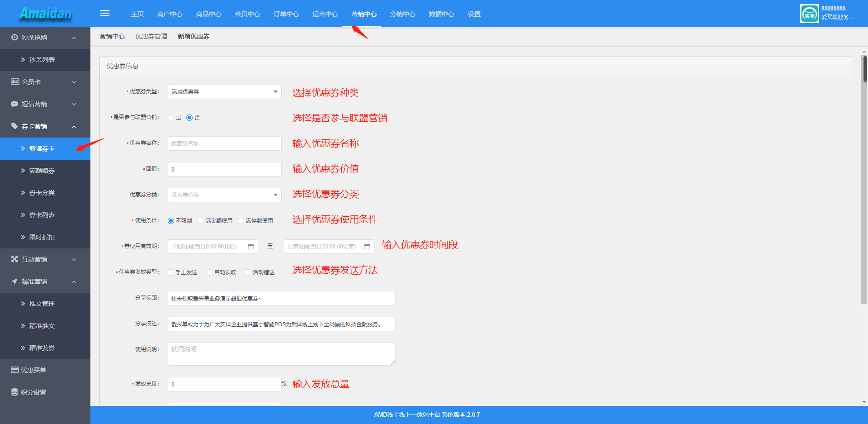Screen dimensions: 868x424
Task: Go to 秒杀列表 in sidebar
Action: coord(45,60)
